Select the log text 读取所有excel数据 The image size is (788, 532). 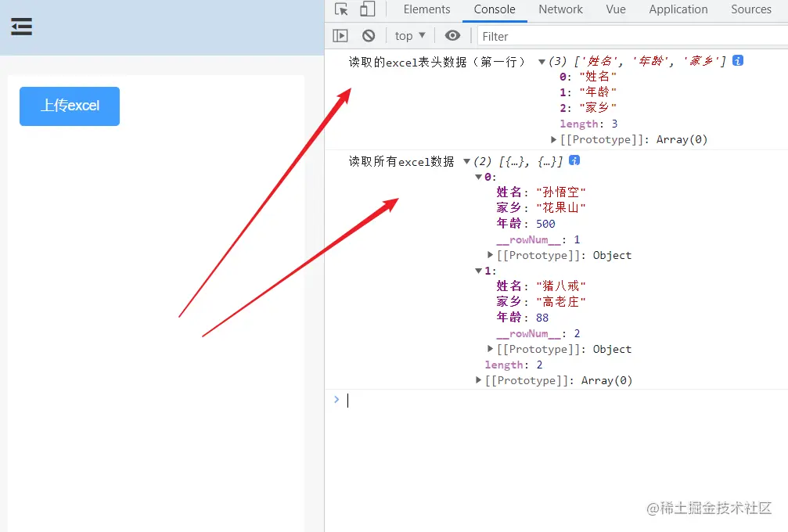tap(401, 161)
